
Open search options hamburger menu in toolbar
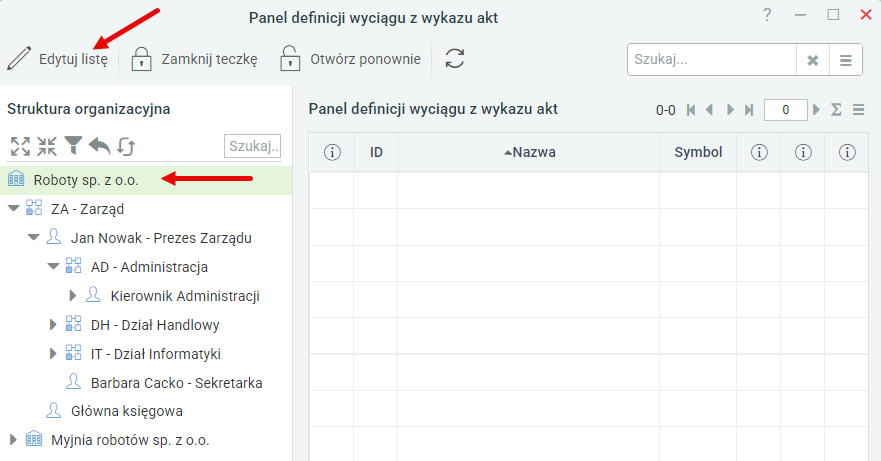(846, 60)
